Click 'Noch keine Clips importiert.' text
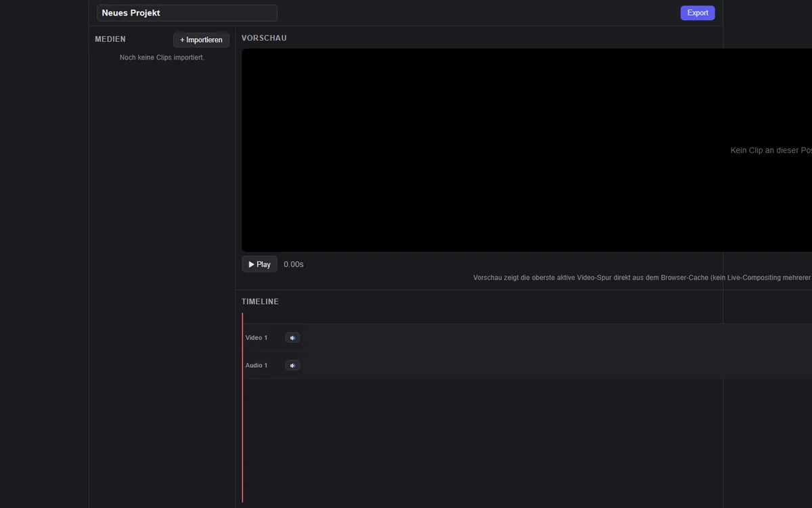The image size is (812, 508). [x=162, y=58]
